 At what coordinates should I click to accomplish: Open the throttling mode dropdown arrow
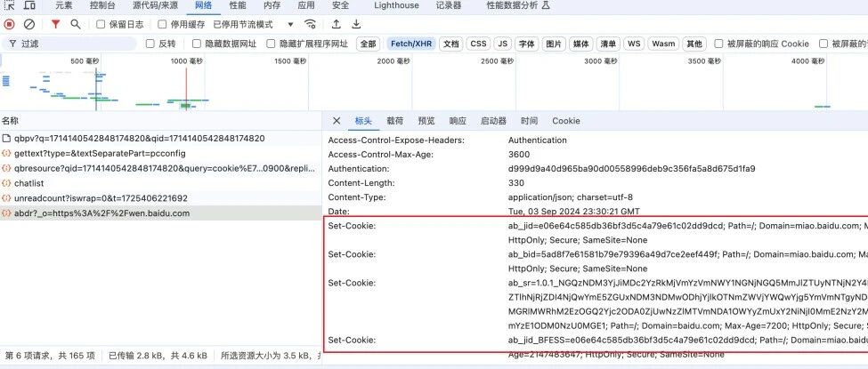[x=290, y=25]
